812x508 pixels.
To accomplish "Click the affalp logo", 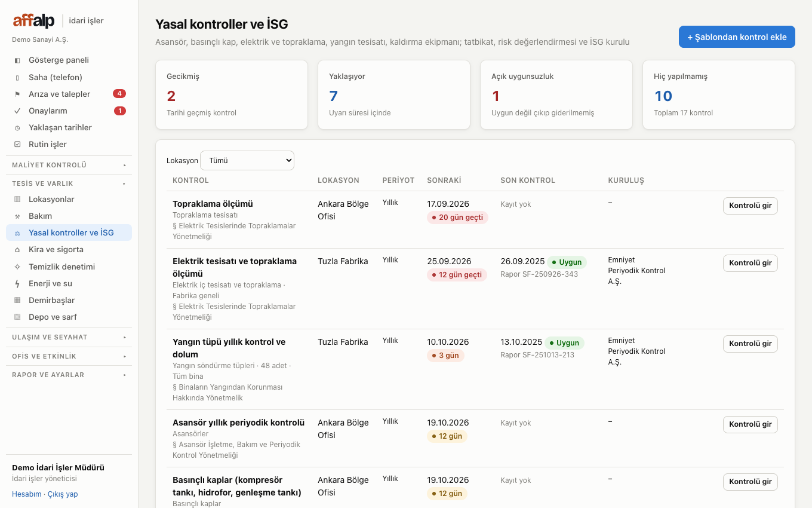I will click(x=34, y=21).
